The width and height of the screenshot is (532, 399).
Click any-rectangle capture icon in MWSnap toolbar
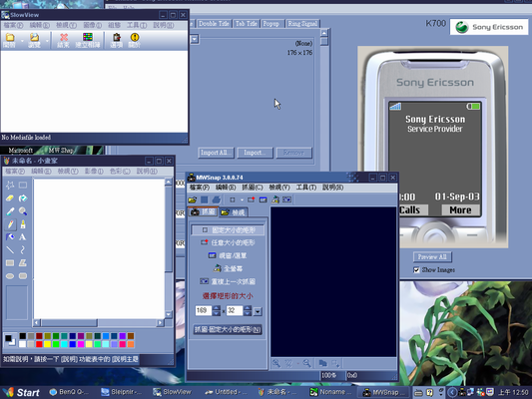pyautogui.click(x=252, y=199)
